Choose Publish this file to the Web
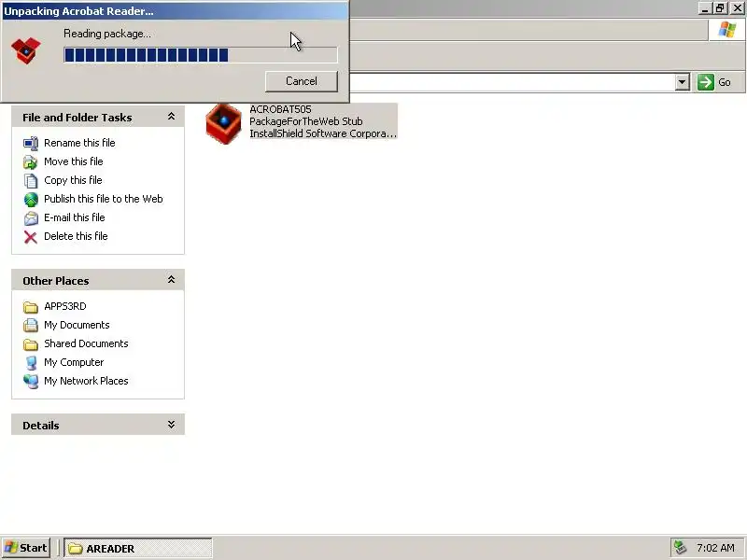This screenshot has height=560, width=747. [x=104, y=199]
